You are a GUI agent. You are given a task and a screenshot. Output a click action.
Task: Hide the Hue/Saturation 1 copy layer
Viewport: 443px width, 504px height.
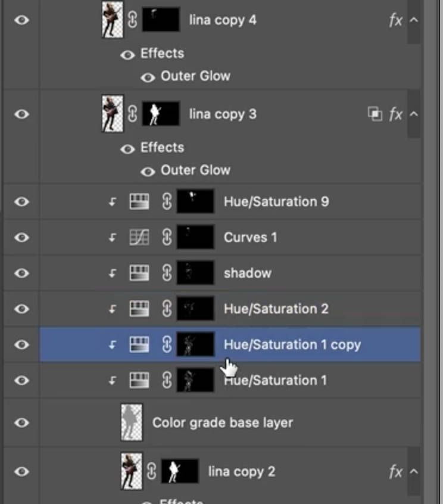point(21,344)
